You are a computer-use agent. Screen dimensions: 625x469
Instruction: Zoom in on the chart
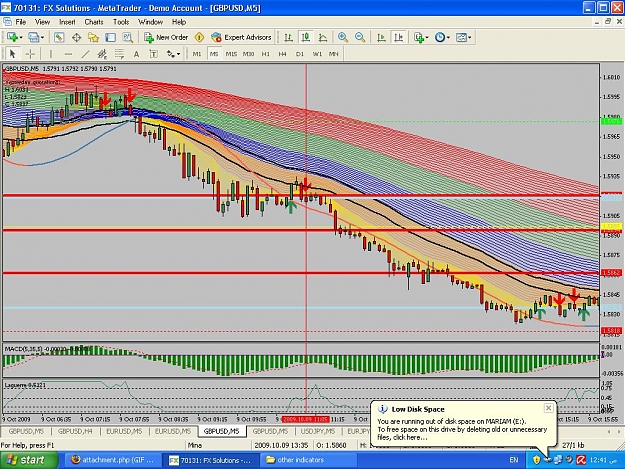[x=343, y=37]
